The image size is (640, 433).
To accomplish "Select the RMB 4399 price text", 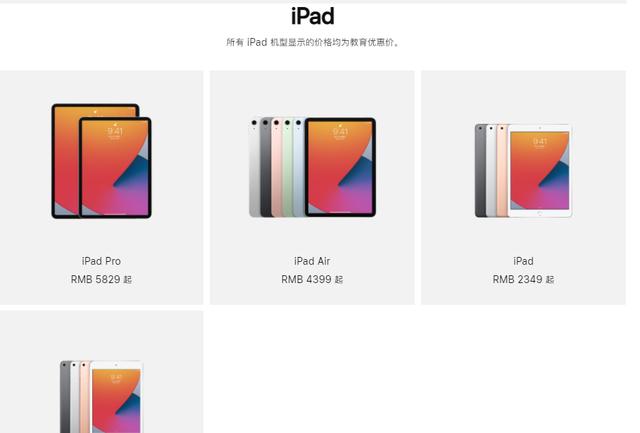I will pos(312,280).
